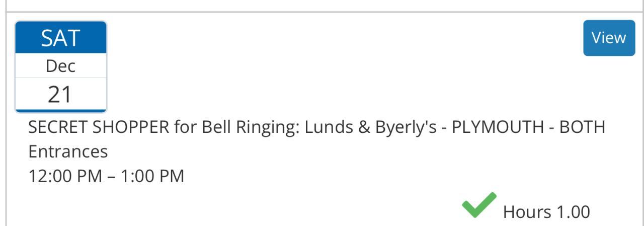Select the SAT header on date badge
This screenshot has width=644, height=226.
pyautogui.click(x=61, y=38)
